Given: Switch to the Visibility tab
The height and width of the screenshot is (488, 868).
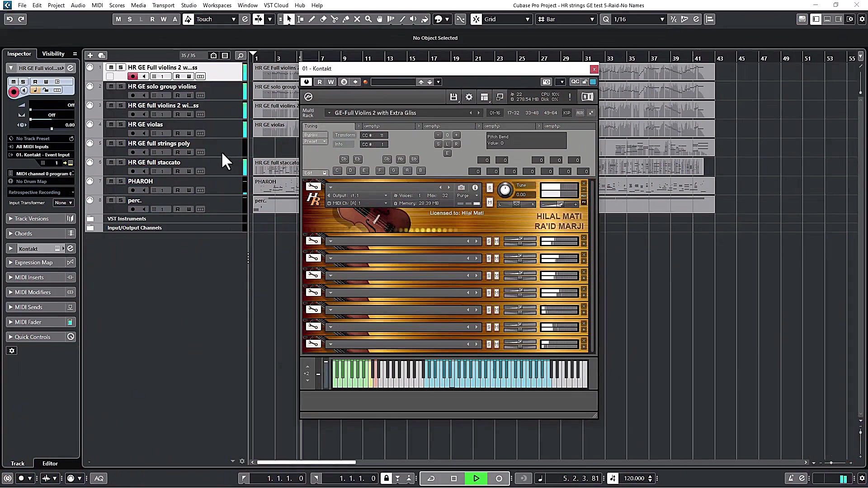Looking at the screenshot, I should 54,53.
